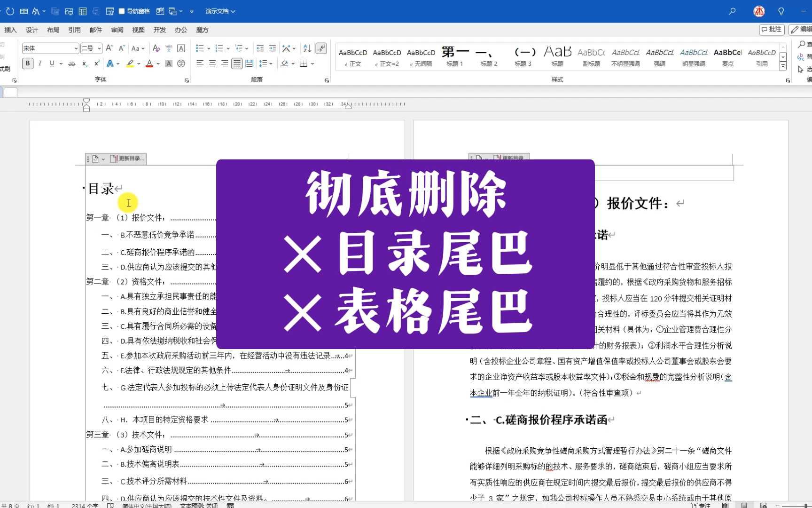Click the increase indent icon

pyautogui.click(x=272, y=48)
